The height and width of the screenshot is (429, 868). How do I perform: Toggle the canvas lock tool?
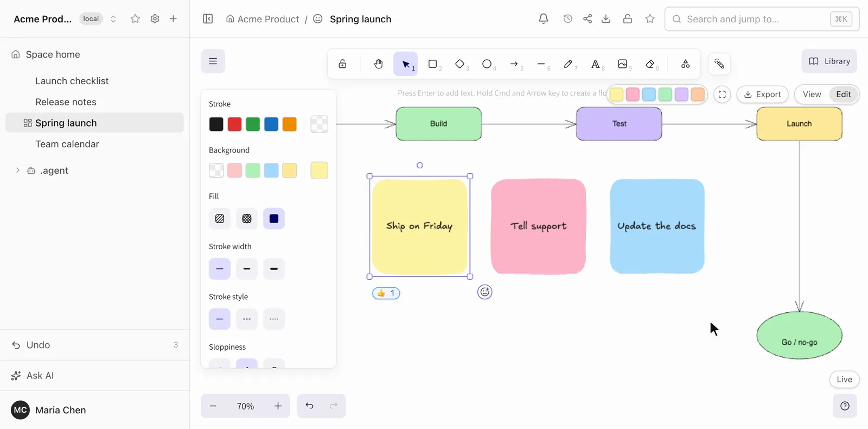[x=342, y=64]
